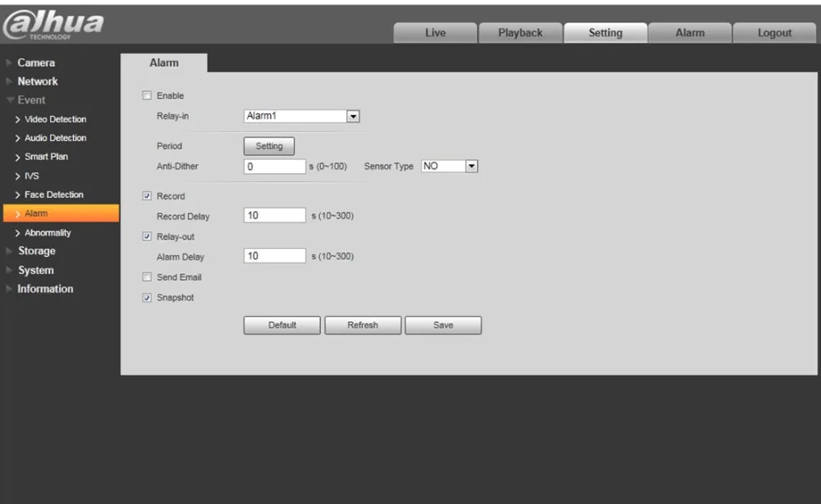Uncheck the Relay-out checkbox
The height and width of the screenshot is (504, 821).
[x=147, y=236]
